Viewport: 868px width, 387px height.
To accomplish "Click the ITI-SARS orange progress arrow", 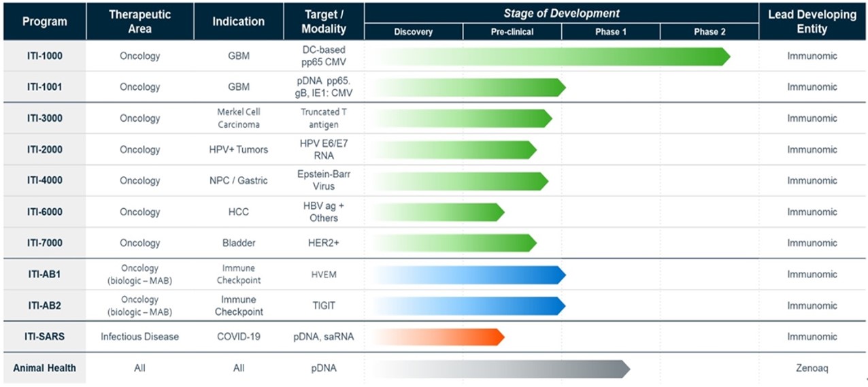I will [438, 337].
